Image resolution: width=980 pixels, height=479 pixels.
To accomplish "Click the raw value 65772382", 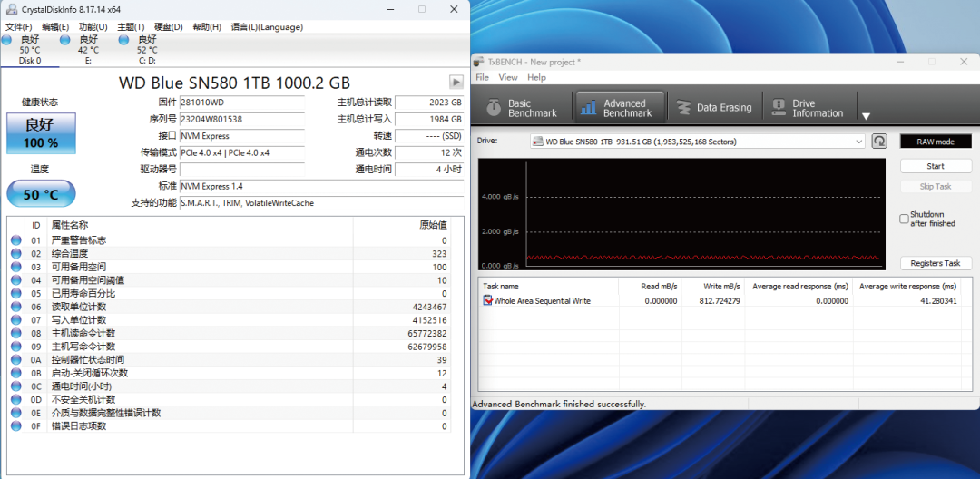I will tap(426, 334).
